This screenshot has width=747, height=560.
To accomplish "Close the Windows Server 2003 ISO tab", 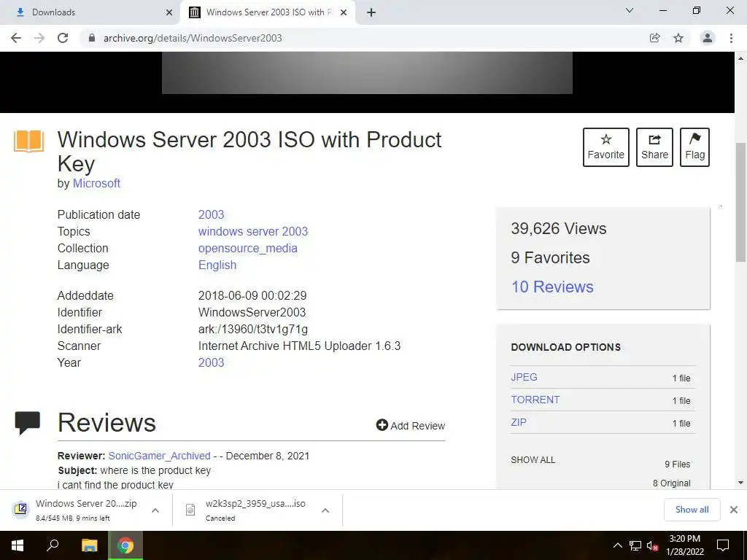I will point(344,12).
